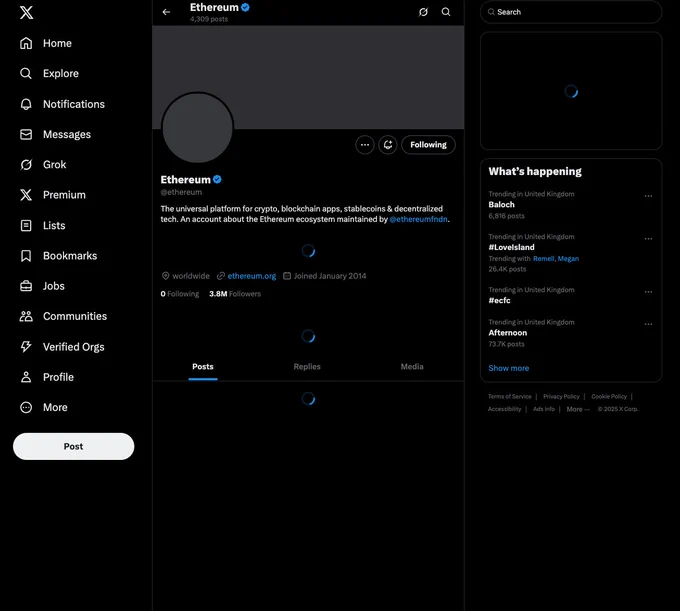Viewport: 680px width, 611px height.
Task: Click the Megan trending link
Action: pos(568,259)
